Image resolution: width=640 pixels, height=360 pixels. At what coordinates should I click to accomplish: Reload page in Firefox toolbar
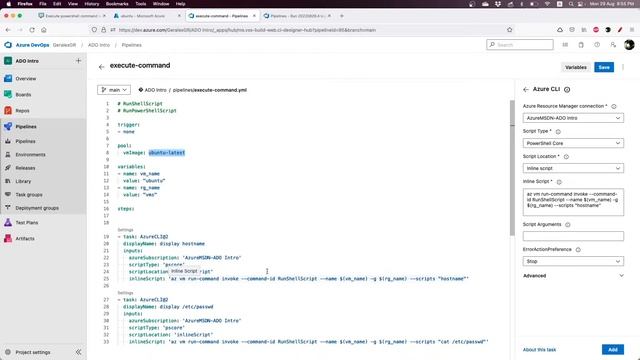tap(32, 30)
